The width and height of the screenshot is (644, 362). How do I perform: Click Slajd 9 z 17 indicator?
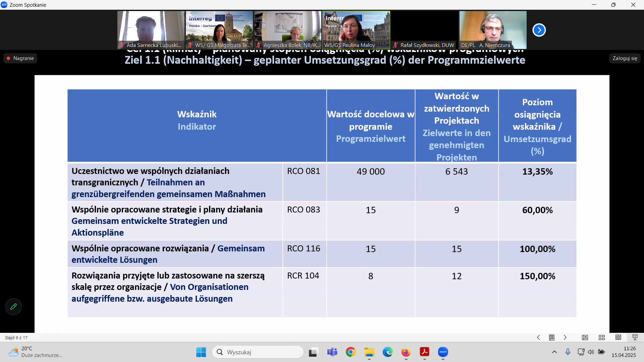point(16,338)
